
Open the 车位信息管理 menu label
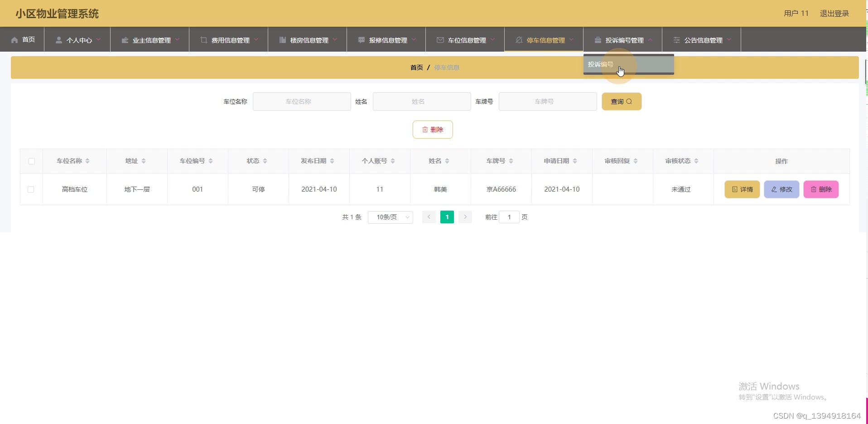click(x=467, y=40)
